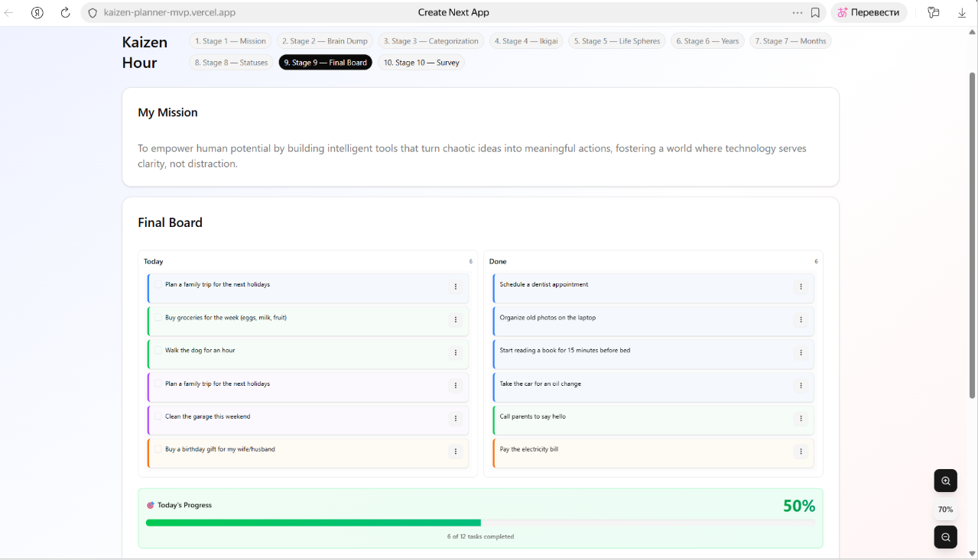
Task: Click the 70% zoom level button
Action: pyautogui.click(x=945, y=509)
